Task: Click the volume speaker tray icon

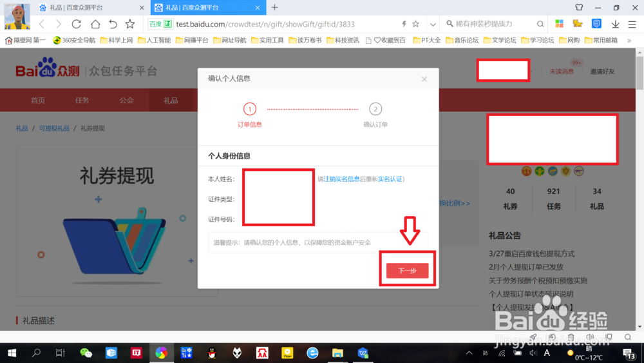Action: point(533,353)
